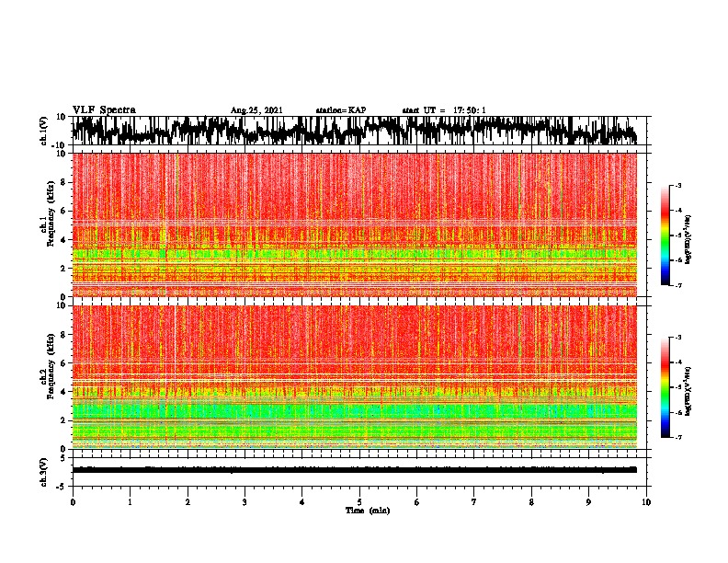This screenshot has width=728, height=563.
Task: Click the "6" kHz tick of ch.2 spectrogram
Action: click(x=63, y=363)
